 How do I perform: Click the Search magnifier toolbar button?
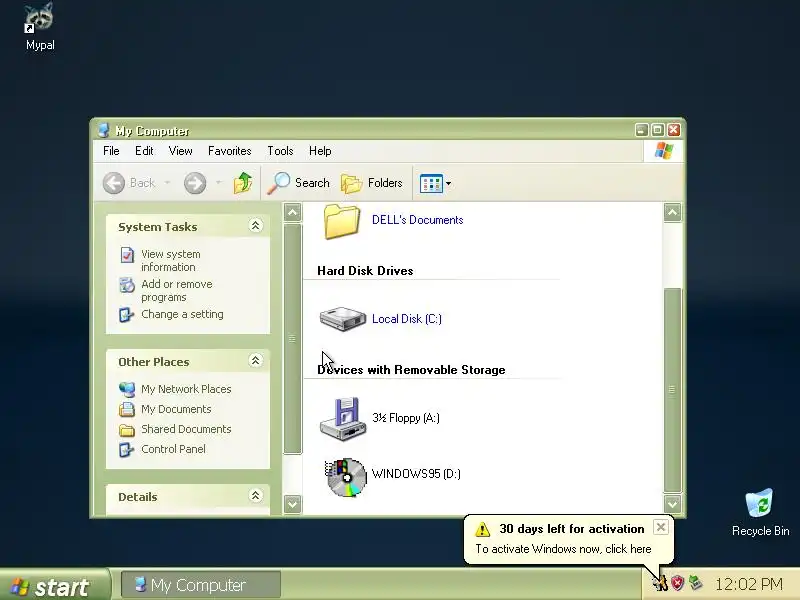pyautogui.click(x=298, y=183)
